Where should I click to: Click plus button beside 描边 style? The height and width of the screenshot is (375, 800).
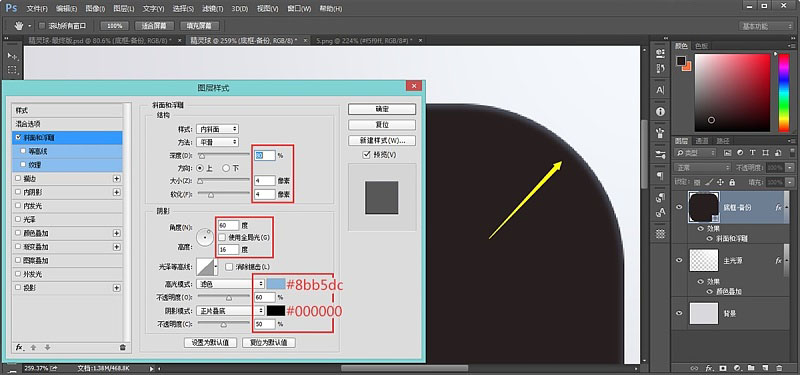pos(117,179)
